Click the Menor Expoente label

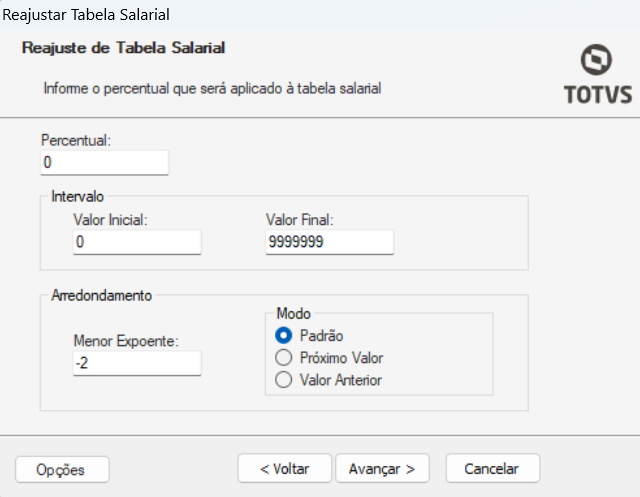tap(125, 341)
